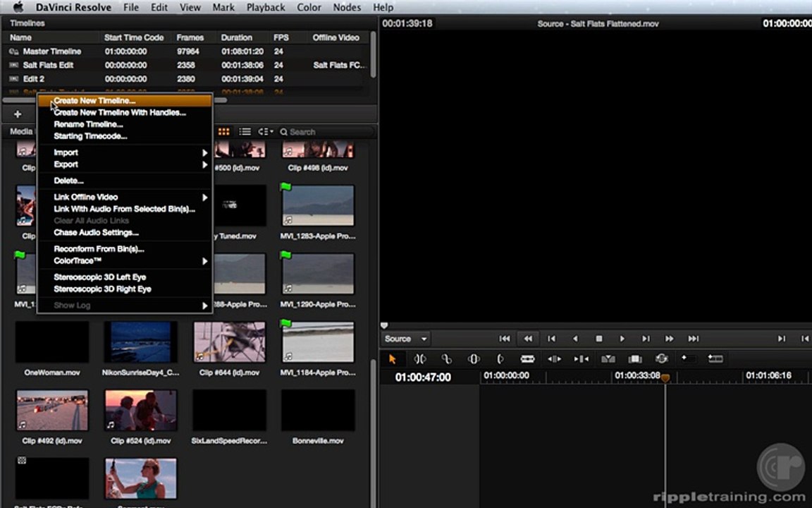Select the slide edit tool

(x=500, y=358)
